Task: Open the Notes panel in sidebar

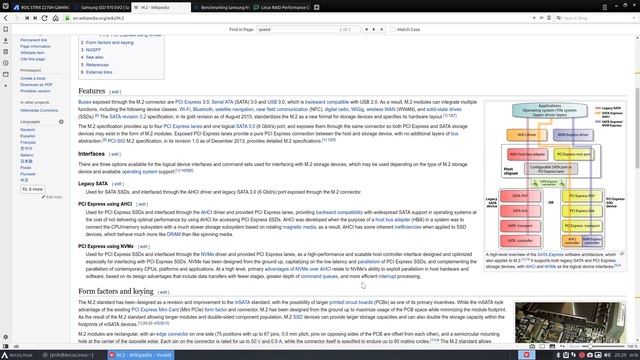Action: pos(5,52)
